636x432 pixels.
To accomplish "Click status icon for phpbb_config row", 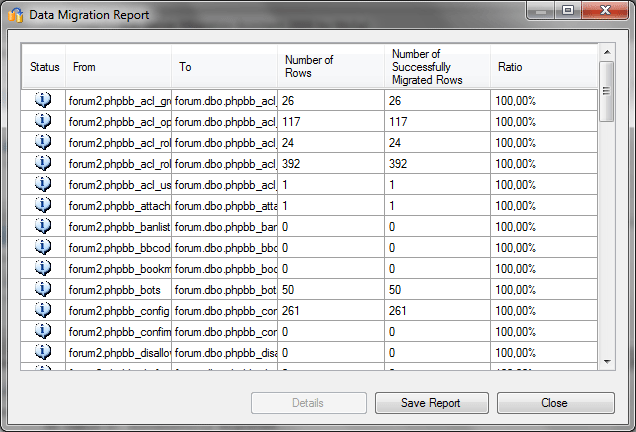I will pyautogui.click(x=43, y=310).
